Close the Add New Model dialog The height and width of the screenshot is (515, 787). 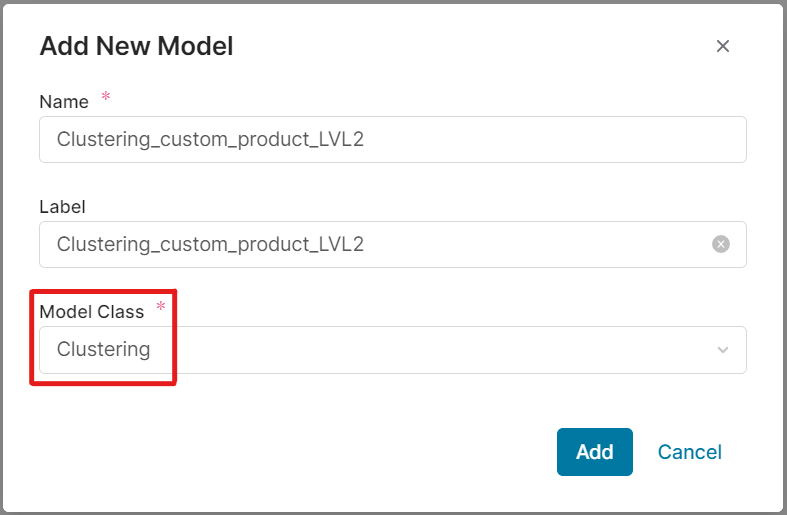pyautogui.click(x=723, y=46)
